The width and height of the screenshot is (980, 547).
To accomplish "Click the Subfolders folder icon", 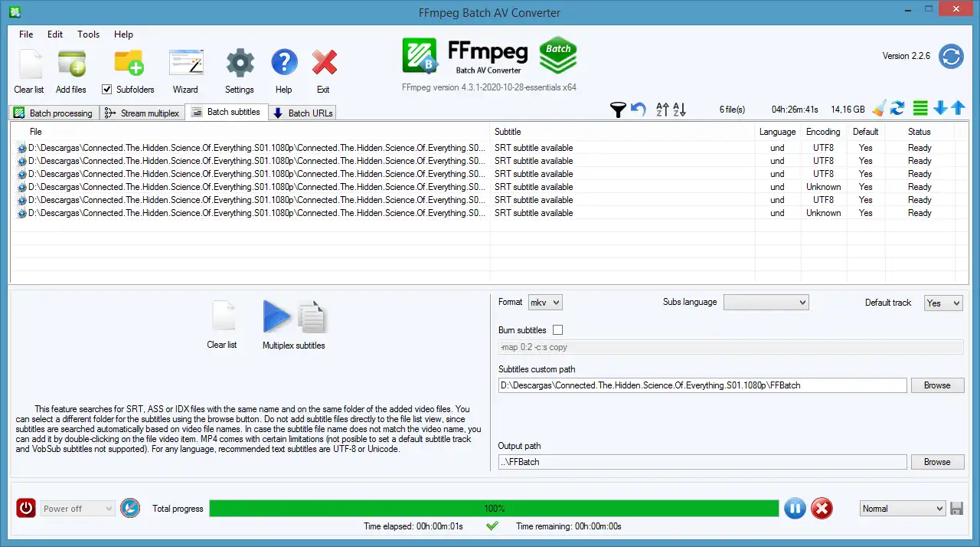I will [x=129, y=63].
